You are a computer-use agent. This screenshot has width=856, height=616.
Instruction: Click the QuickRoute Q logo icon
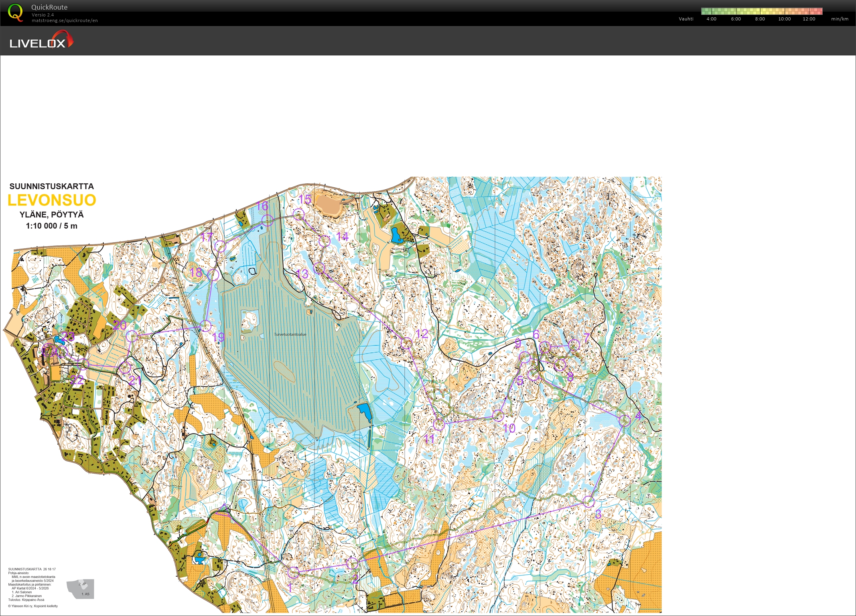click(x=15, y=12)
